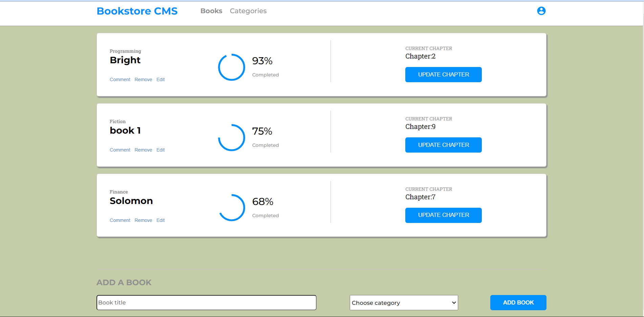Edit the Bright book
Viewport: 644px width, 317px height.
[x=160, y=80]
